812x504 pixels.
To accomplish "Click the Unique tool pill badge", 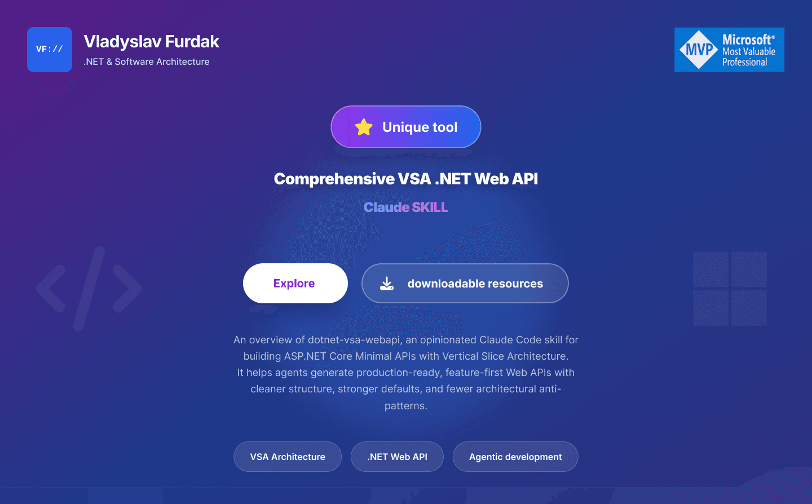I will [x=406, y=127].
